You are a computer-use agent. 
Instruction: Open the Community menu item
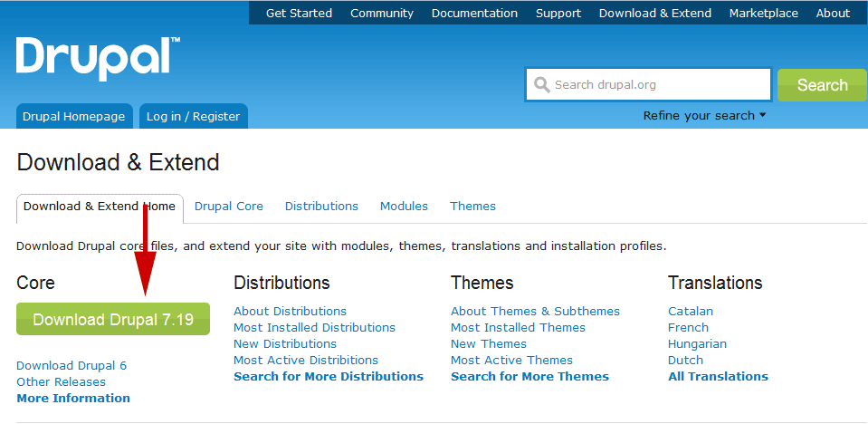click(x=382, y=14)
